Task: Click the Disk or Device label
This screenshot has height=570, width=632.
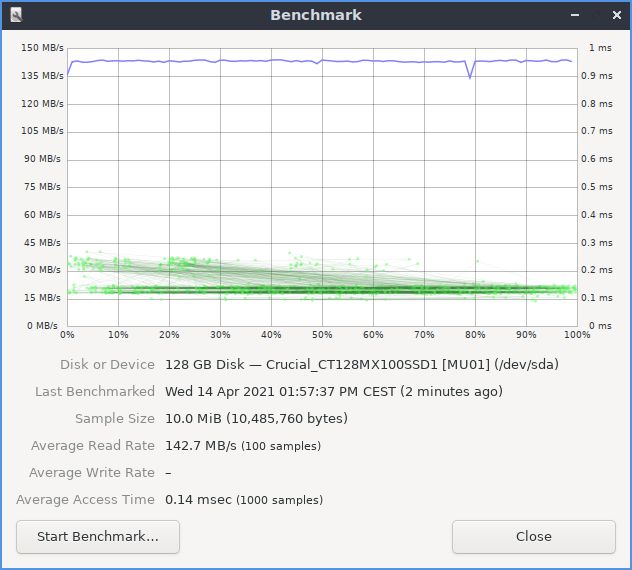Action: pos(107,364)
